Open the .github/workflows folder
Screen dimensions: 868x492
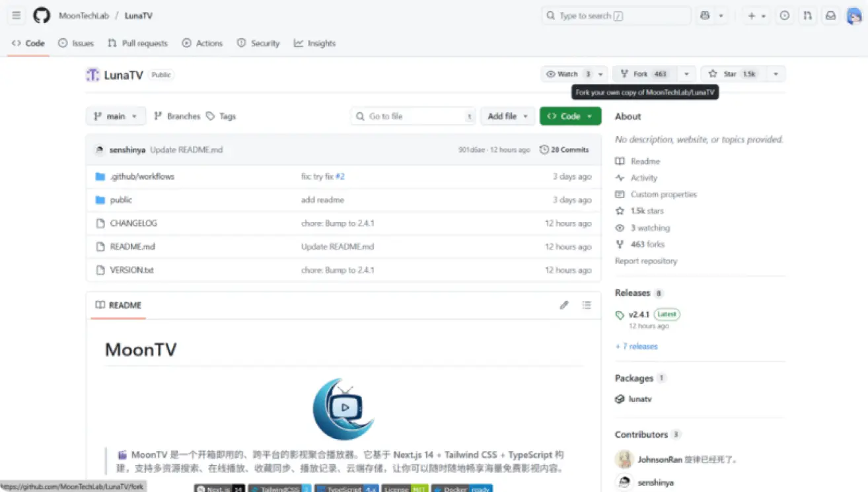coord(142,177)
